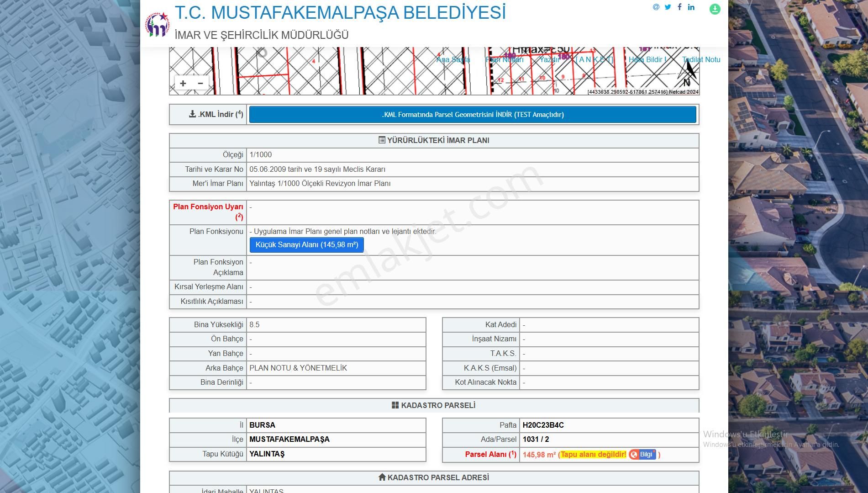
Task: Open the [ A N K E T ] link
Action: [594, 59]
